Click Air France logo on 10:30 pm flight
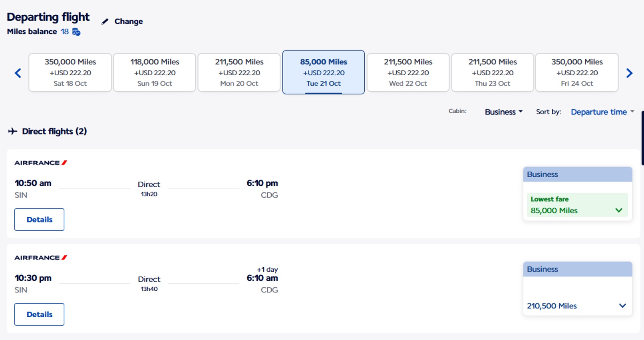 point(41,258)
